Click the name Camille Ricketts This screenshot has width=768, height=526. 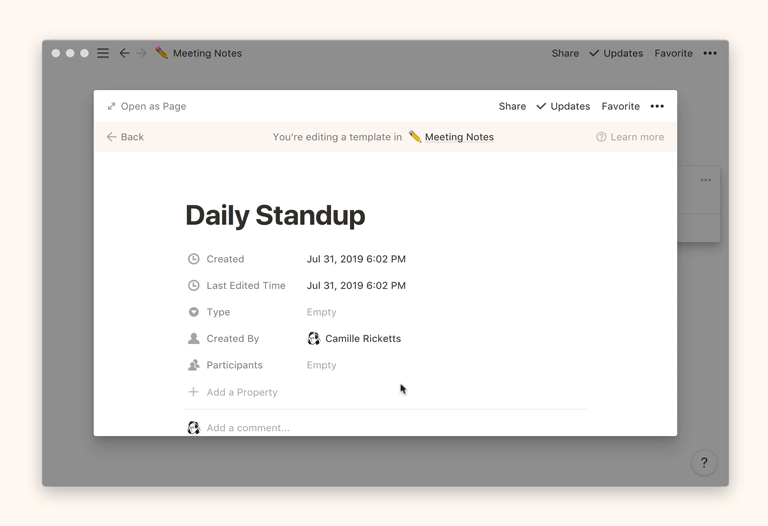coord(363,338)
